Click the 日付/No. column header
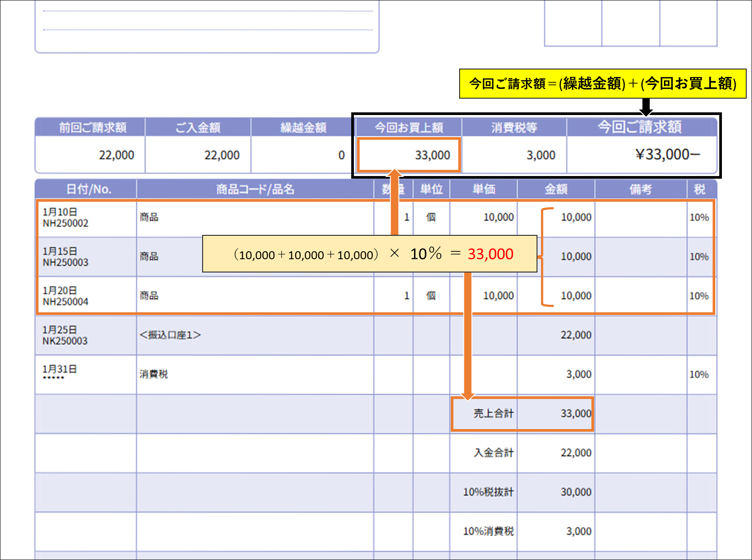The height and width of the screenshot is (560, 752). click(x=88, y=189)
